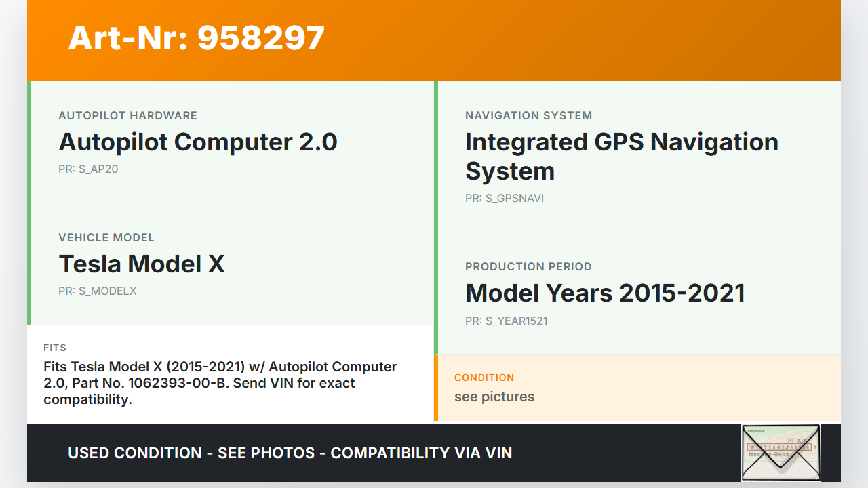
Task: Click the fits compatibility description text
Action: (220, 383)
